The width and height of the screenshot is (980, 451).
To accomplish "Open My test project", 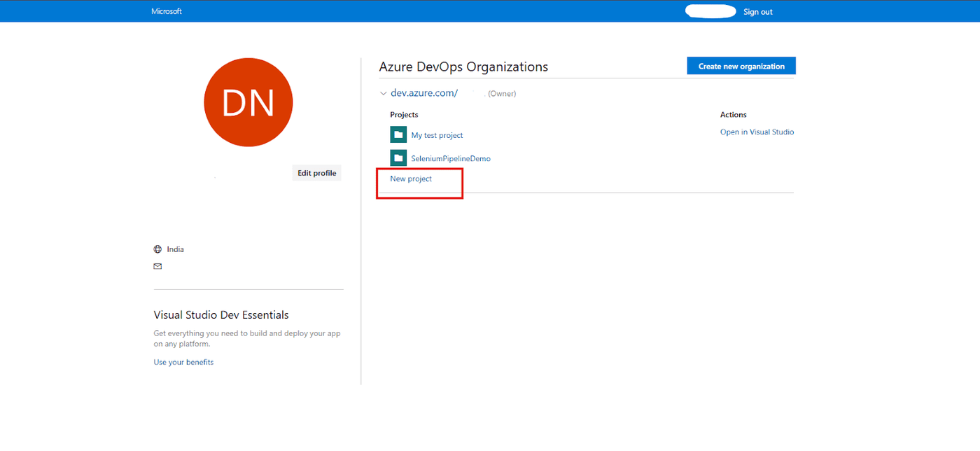I will pyautogui.click(x=437, y=135).
